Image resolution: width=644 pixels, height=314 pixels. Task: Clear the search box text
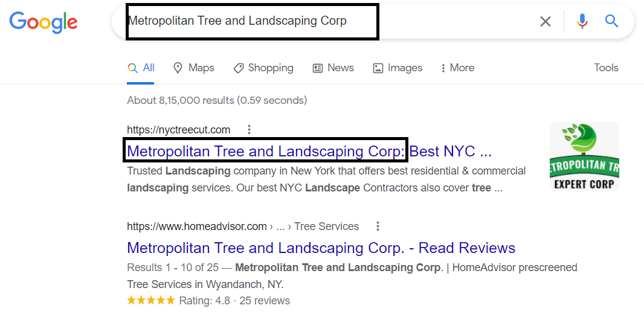click(x=545, y=22)
